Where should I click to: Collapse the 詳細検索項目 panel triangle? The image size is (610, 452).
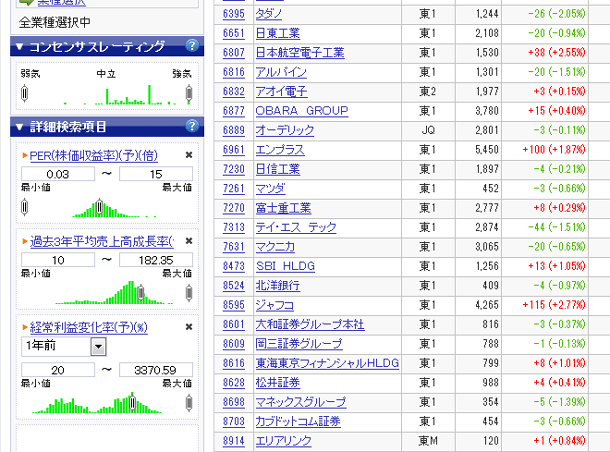[x=19, y=127]
